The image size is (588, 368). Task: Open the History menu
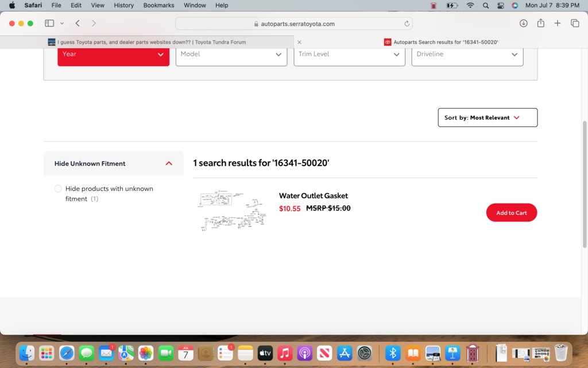[124, 5]
